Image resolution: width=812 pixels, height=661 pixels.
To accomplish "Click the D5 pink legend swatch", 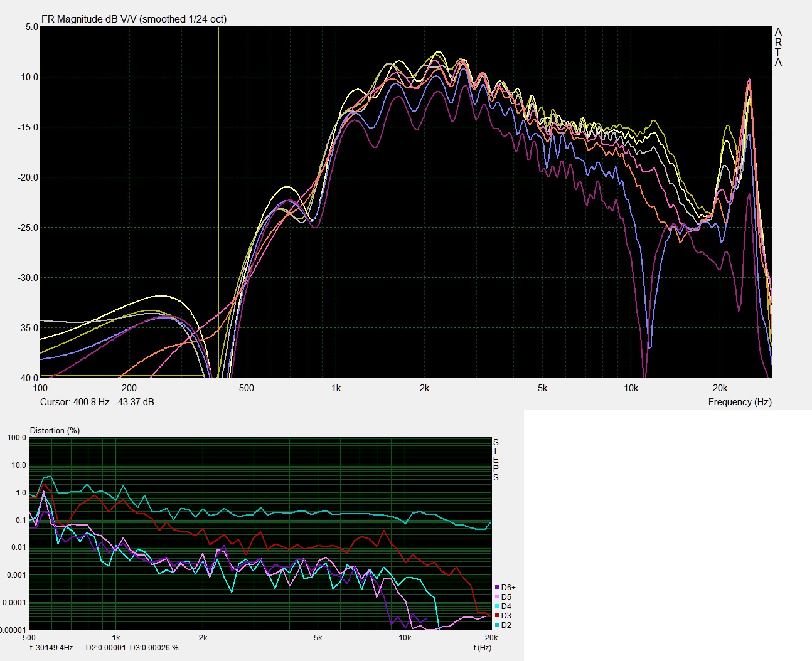I will [x=497, y=597].
